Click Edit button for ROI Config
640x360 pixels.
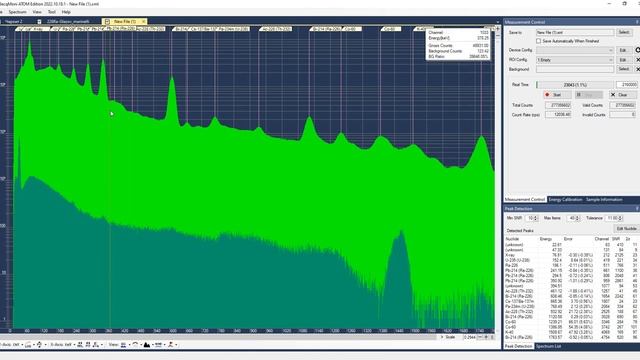[623, 60]
